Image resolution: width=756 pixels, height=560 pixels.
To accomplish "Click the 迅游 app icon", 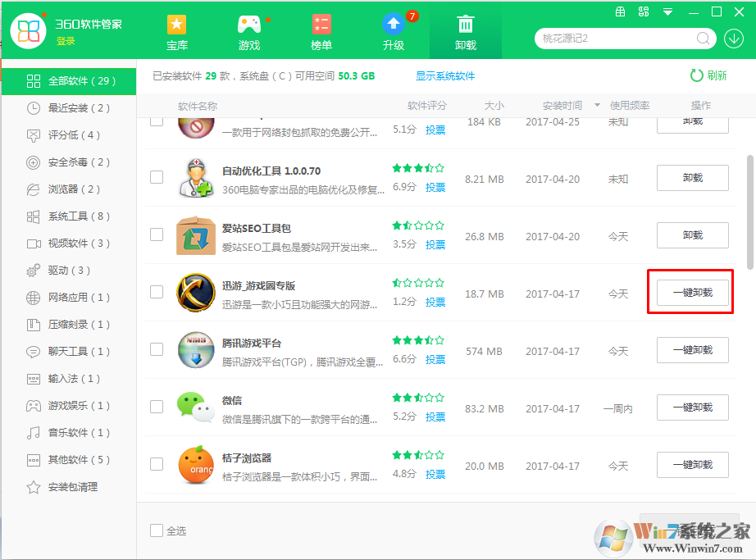I will 196,293.
